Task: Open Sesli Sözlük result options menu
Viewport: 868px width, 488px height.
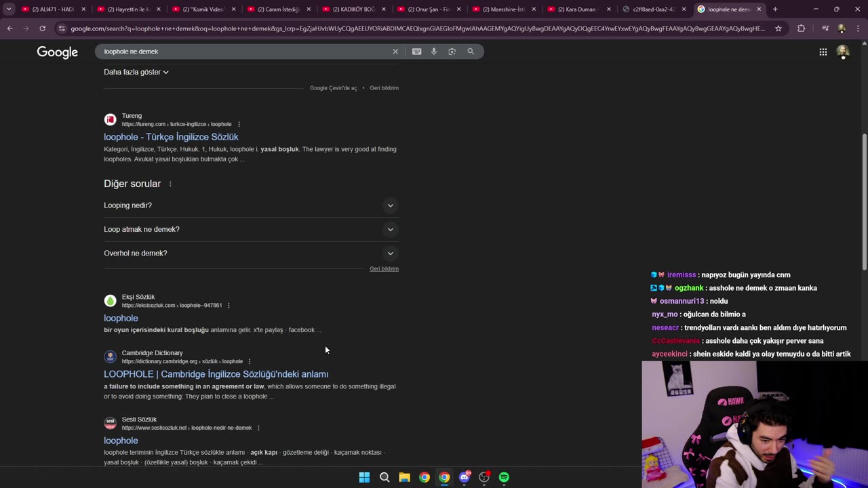Action: point(258,428)
